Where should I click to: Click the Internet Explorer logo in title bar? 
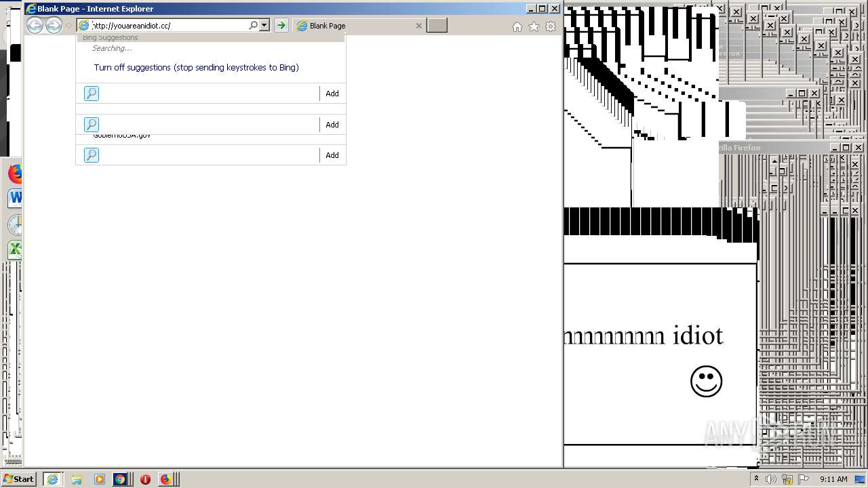coord(31,9)
